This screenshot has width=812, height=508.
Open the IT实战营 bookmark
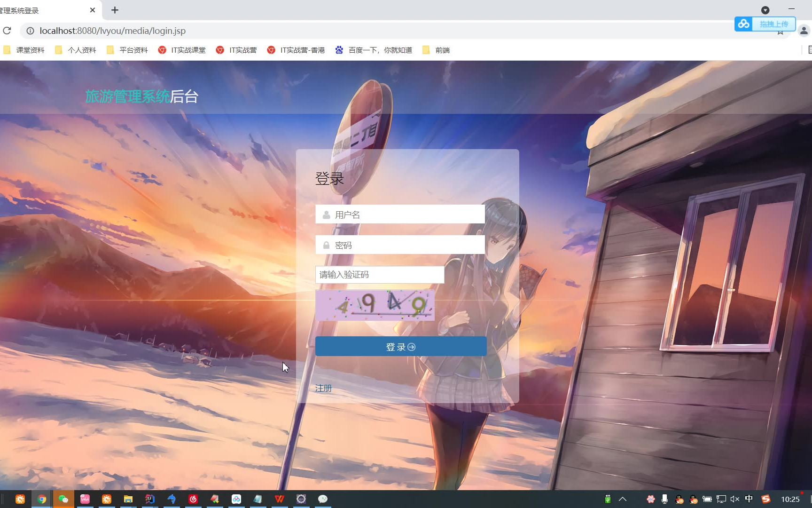[x=236, y=50]
